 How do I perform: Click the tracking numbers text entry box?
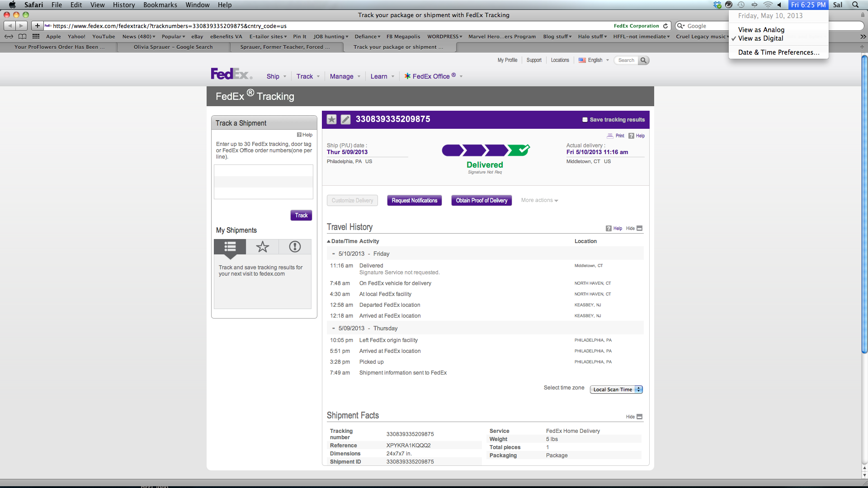click(x=264, y=182)
